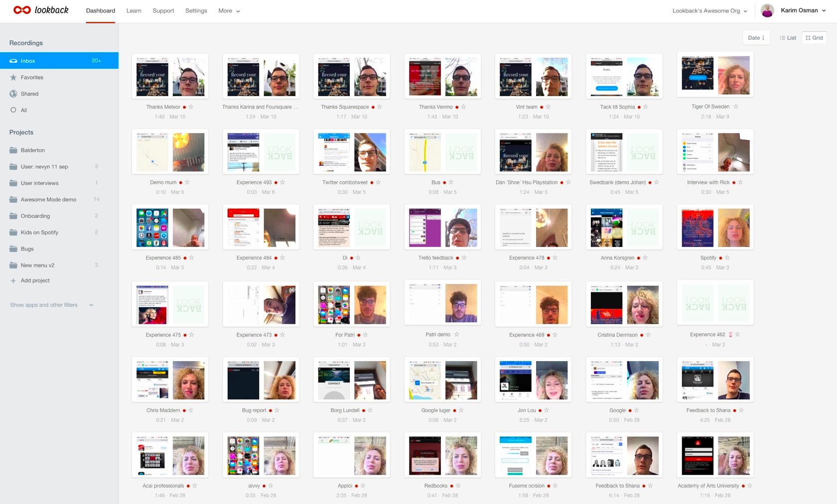Open the Tack till Sophia recording thumbnail

click(x=624, y=76)
